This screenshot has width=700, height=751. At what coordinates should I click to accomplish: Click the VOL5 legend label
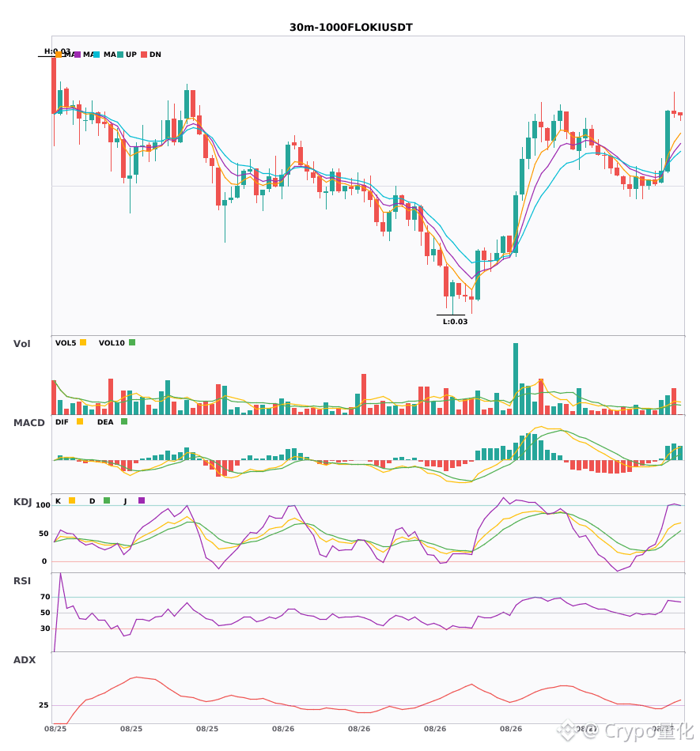point(66,343)
